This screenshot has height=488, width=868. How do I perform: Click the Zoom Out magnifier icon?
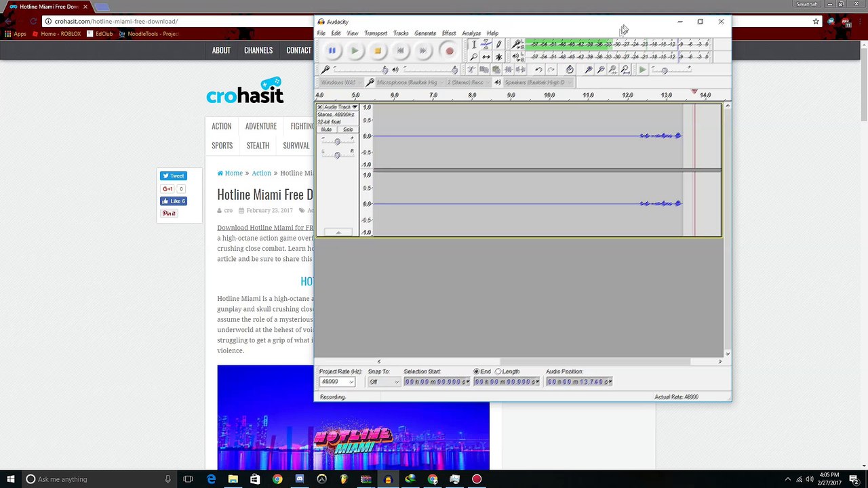[601, 70]
